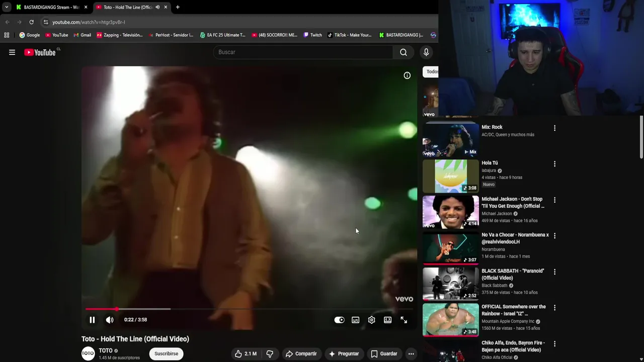This screenshot has height=362, width=644.
Task: Open a new browser tab
Action: pyautogui.click(x=178, y=7)
